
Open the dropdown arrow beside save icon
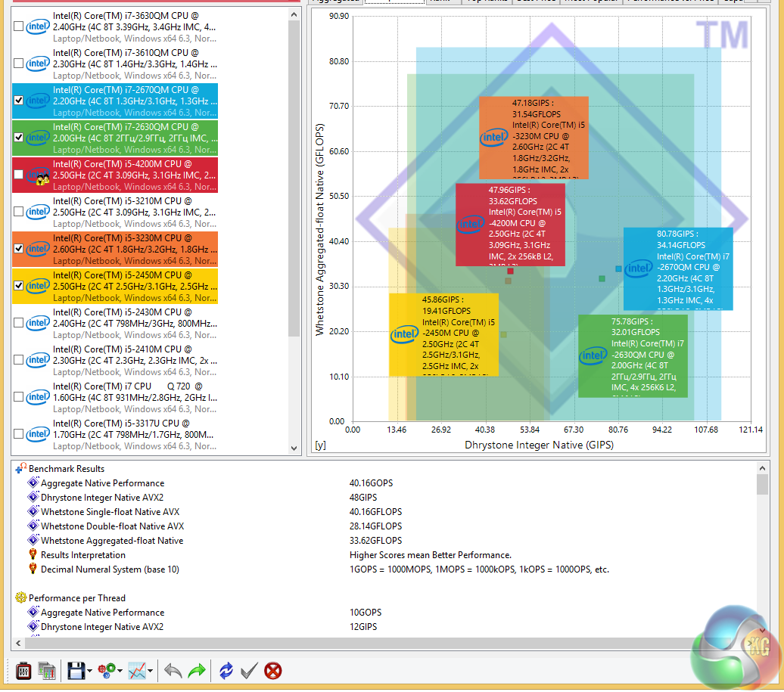point(89,671)
